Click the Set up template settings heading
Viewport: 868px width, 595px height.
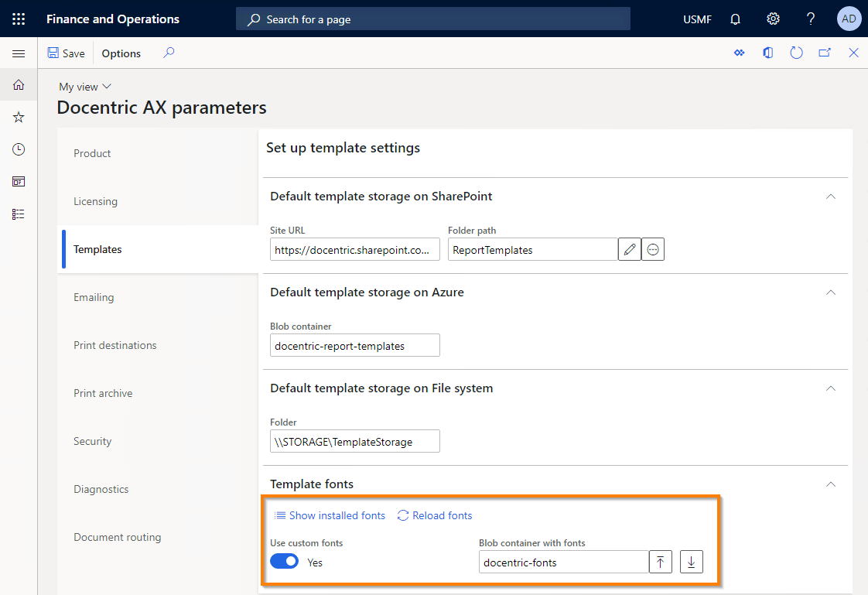click(343, 148)
